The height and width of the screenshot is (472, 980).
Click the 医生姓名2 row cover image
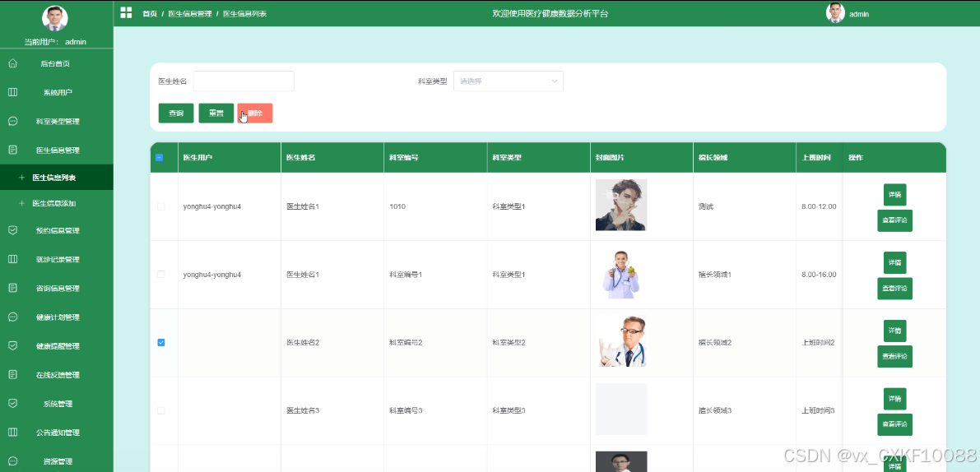[621, 341]
